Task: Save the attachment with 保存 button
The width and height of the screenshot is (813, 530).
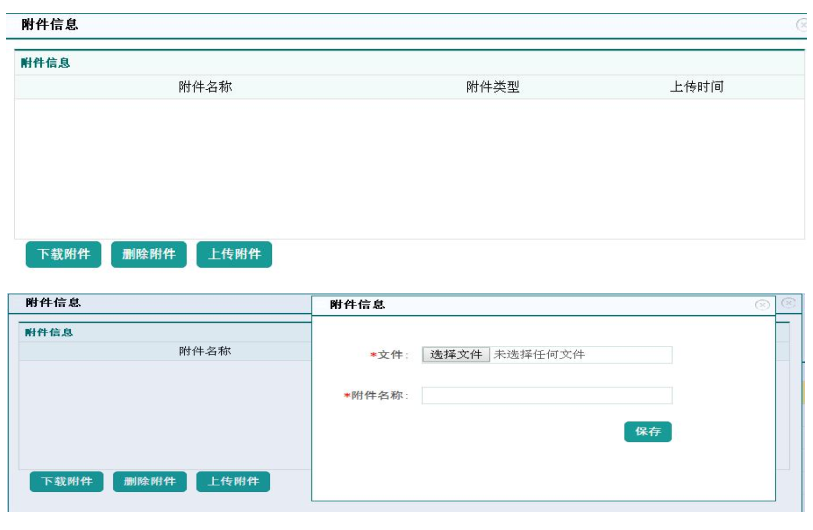Action: (x=648, y=431)
